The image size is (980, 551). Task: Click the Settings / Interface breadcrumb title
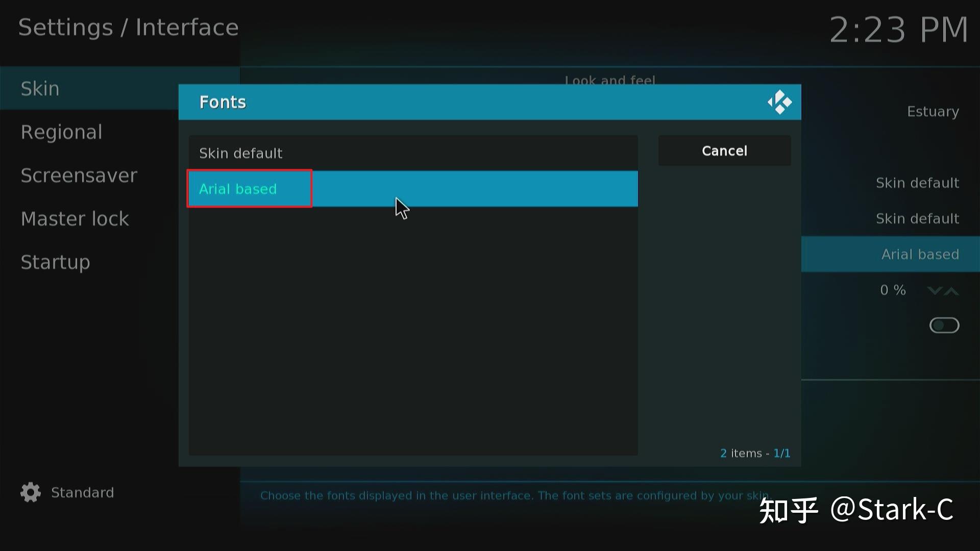128,28
